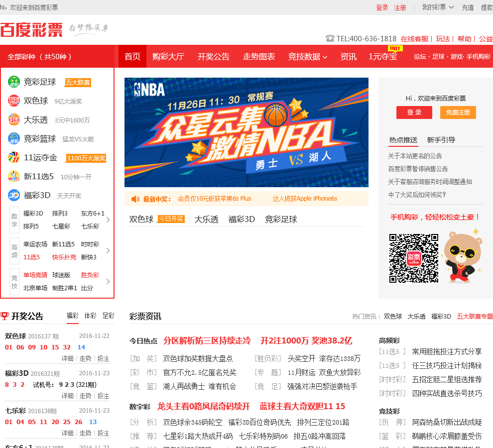493x448 pixels.
Task: Open the 竞技数据 dropdown menu
Action: [308, 57]
